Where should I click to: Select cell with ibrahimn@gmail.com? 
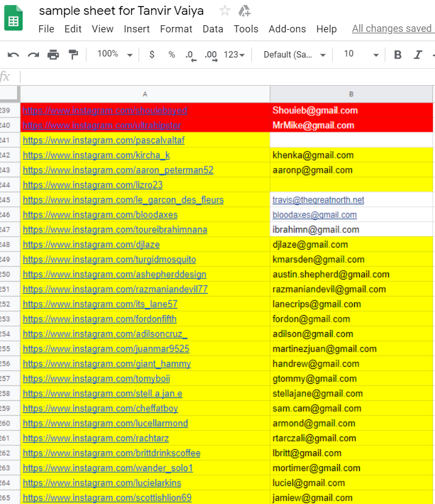coord(351,230)
